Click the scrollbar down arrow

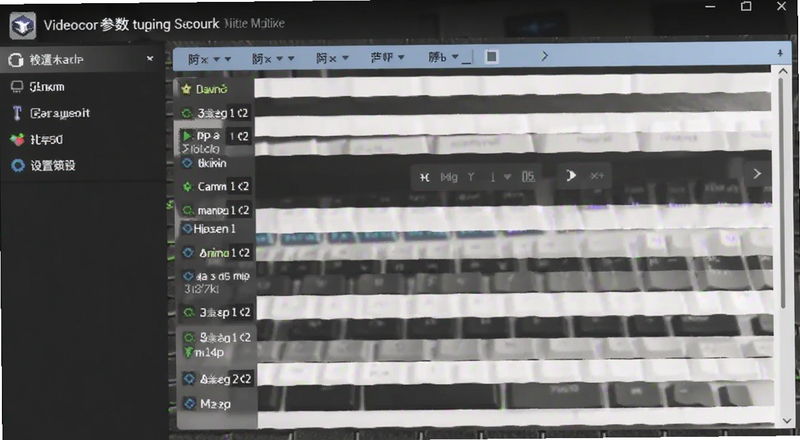point(786,421)
